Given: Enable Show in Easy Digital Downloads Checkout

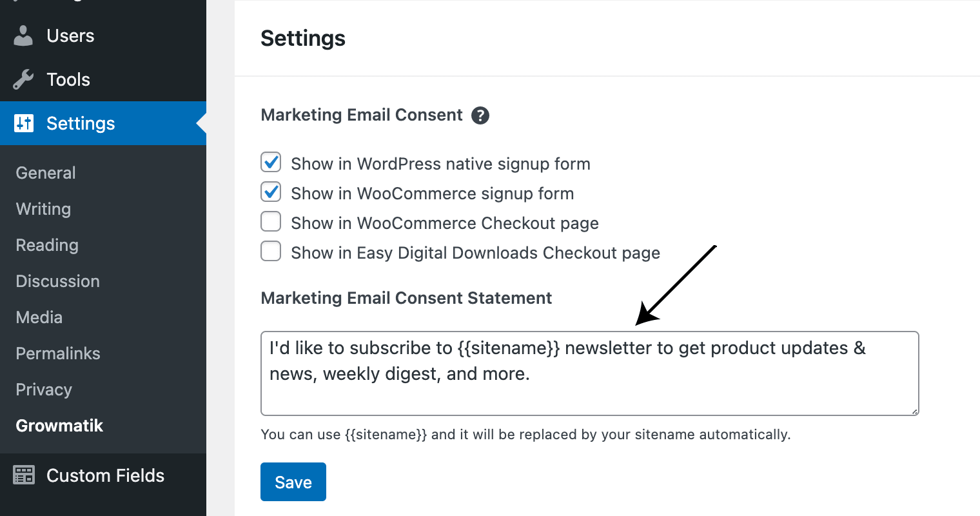Looking at the screenshot, I should [271, 252].
